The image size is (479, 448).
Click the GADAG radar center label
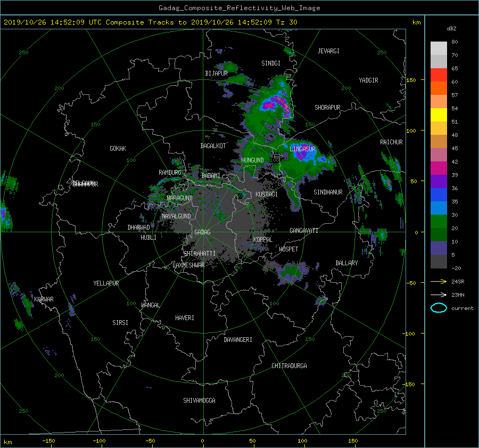pos(202,232)
